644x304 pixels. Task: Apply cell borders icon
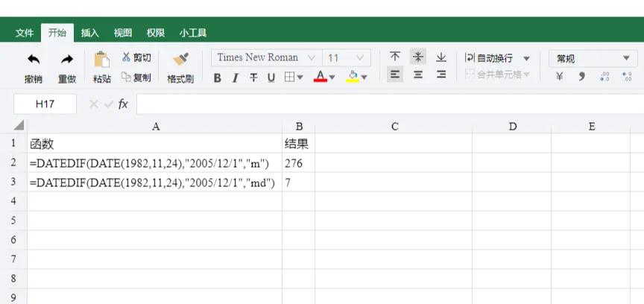[289, 77]
